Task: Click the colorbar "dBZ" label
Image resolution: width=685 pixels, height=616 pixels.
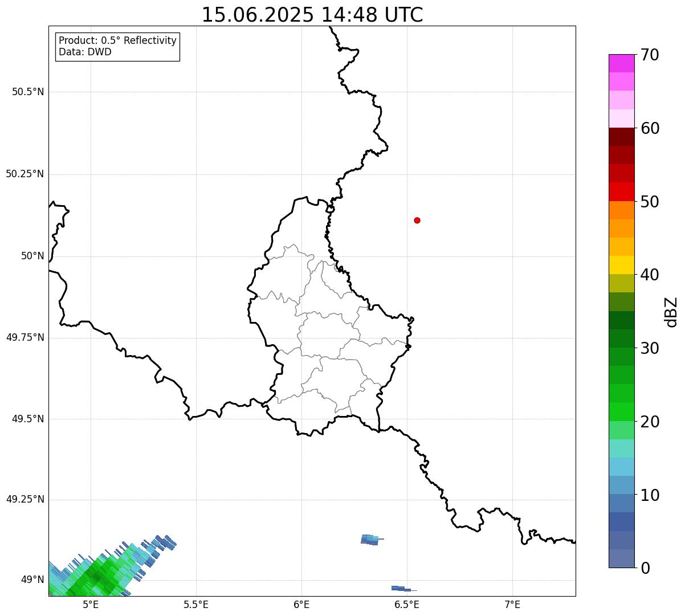Action: 672,312
